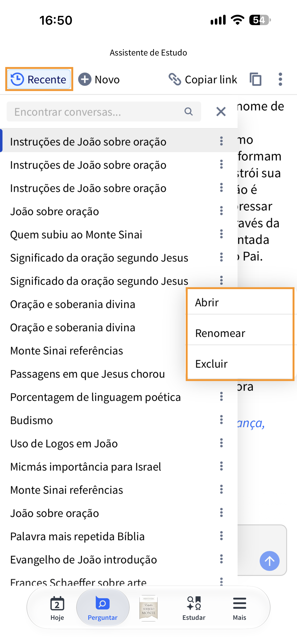Open options for Quem subiu ao Monte Sinai
Screen dimensions: 297x644
point(221,234)
